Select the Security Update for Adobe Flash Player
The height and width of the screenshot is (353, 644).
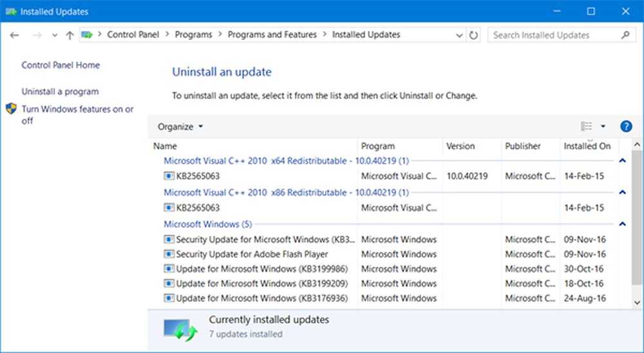[252, 254]
